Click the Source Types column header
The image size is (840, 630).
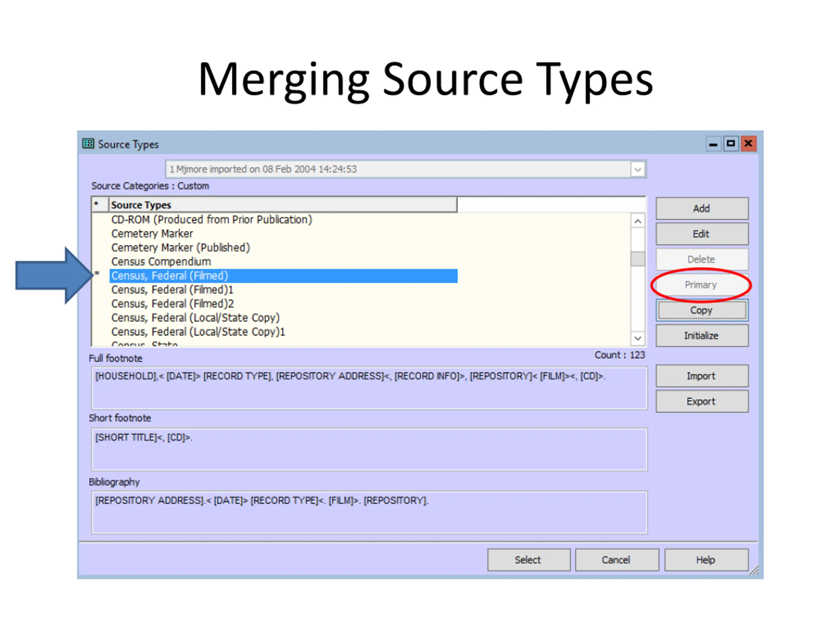click(283, 205)
